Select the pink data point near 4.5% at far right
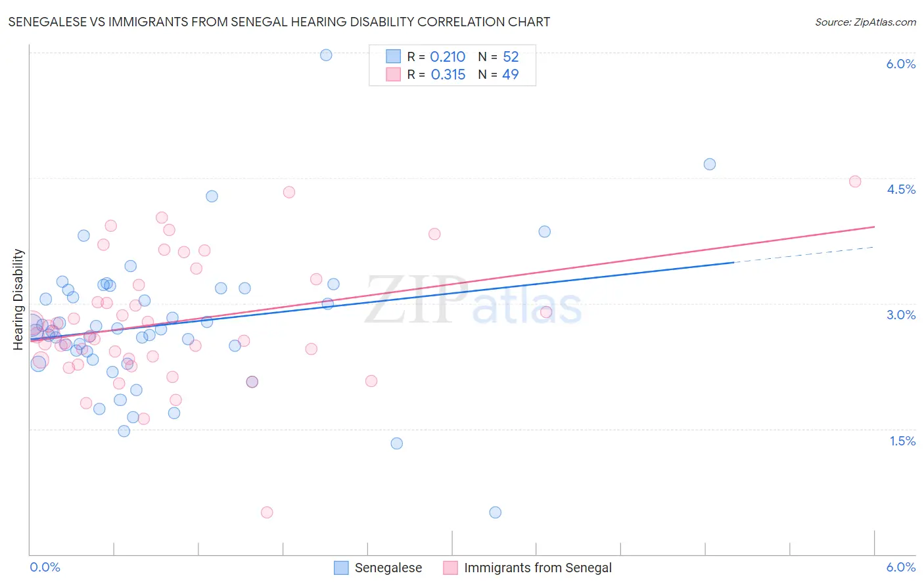Screen dimensions: 924x586 pyautogui.click(x=855, y=181)
